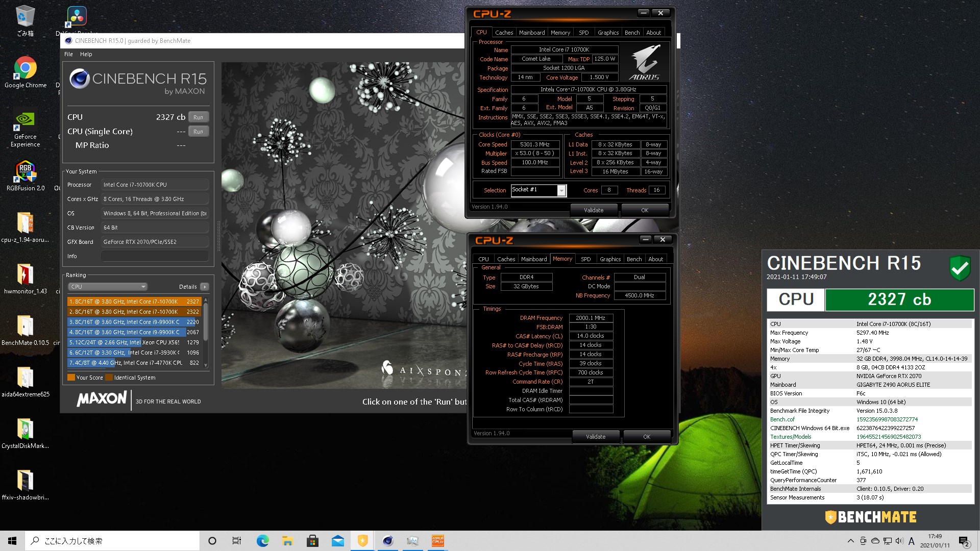
Task: Open File Explorer from the taskbar
Action: click(x=287, y=541)
